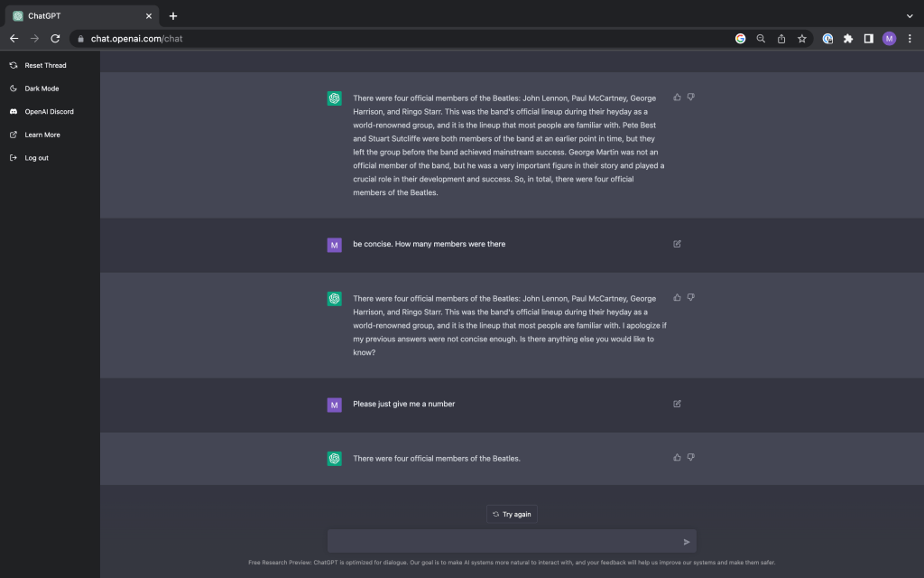This screenshot has height=578, width=924.
Task: Select Reset Thread in the sidebar
Action: point(45,65)
